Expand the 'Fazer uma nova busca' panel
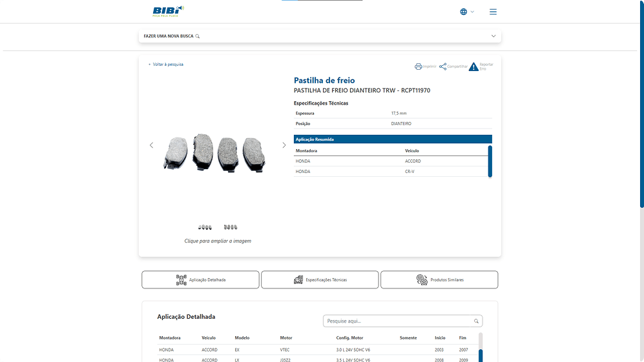 493,36
